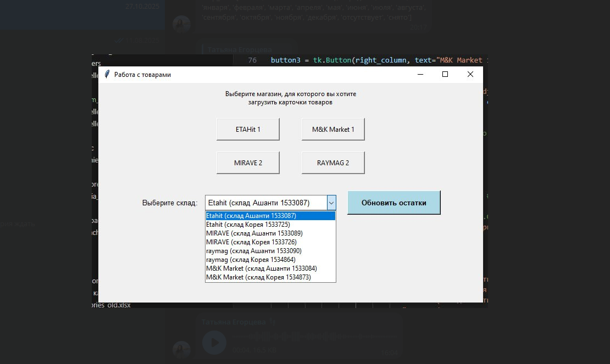The image size is (610, 364).
Task: Click the Выберите склад label
Action: [170, 203]
